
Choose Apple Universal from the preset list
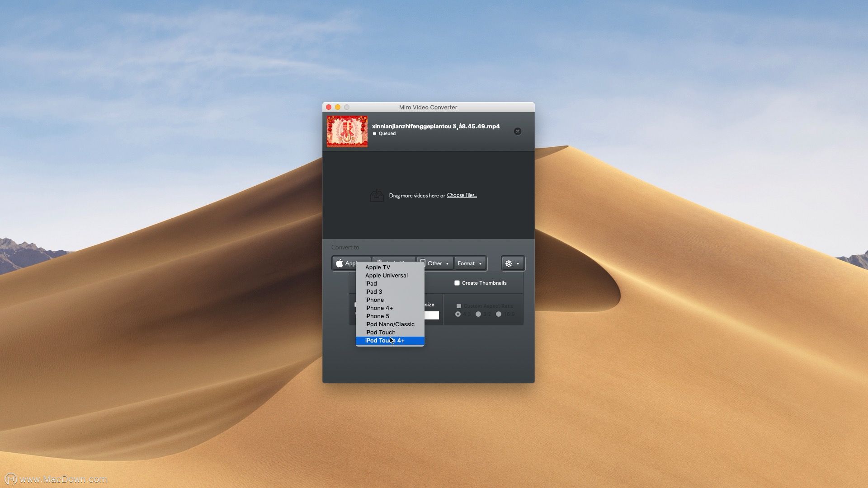click(386, 275)
